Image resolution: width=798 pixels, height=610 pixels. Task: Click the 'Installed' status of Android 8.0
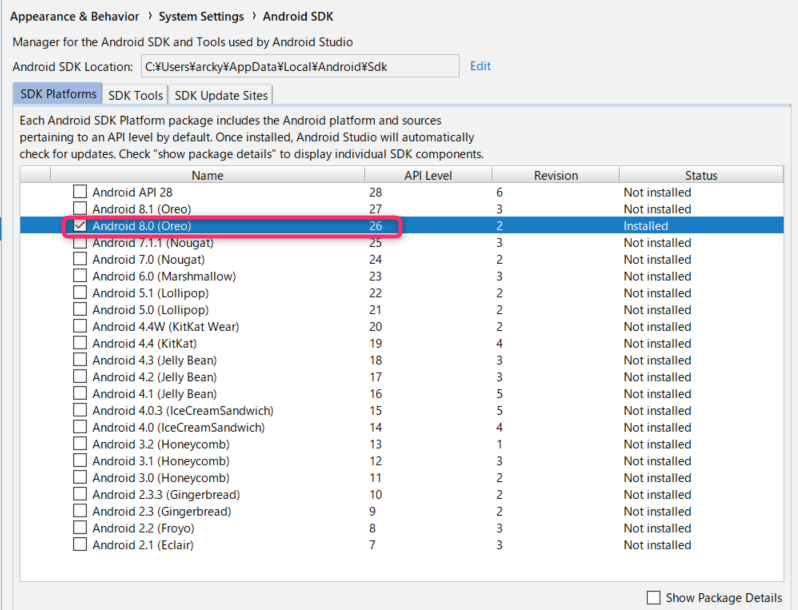(646, 226)
